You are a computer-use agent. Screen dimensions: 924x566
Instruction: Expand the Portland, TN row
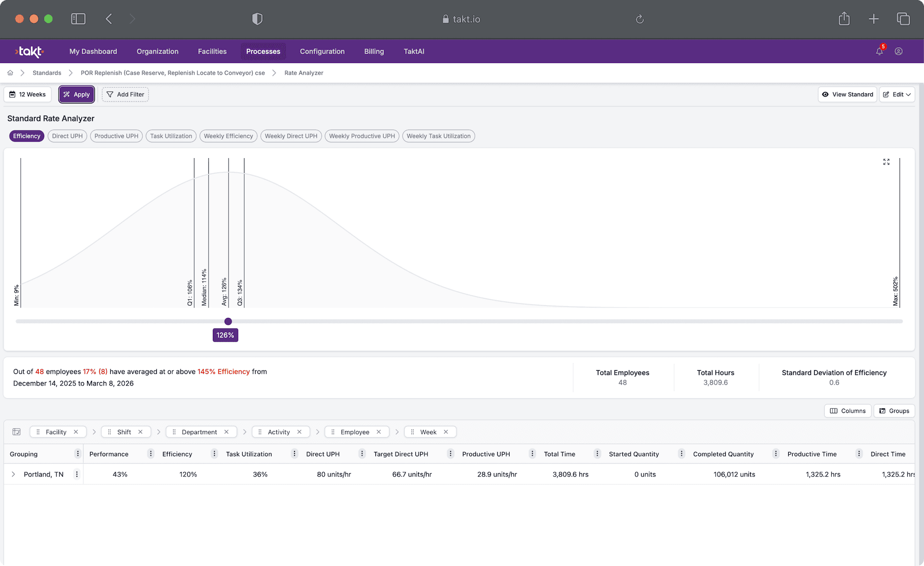point(13,474)
